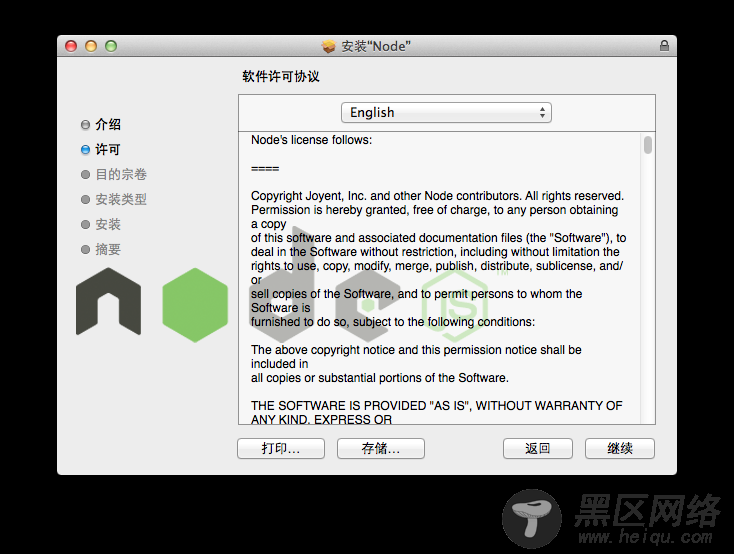
Task: Click the 软件许可协议 heading
Action: point(281,76)
